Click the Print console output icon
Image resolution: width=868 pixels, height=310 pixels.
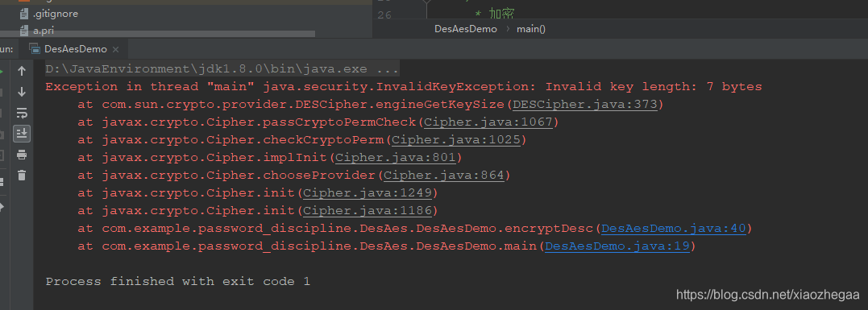(22, 155)
